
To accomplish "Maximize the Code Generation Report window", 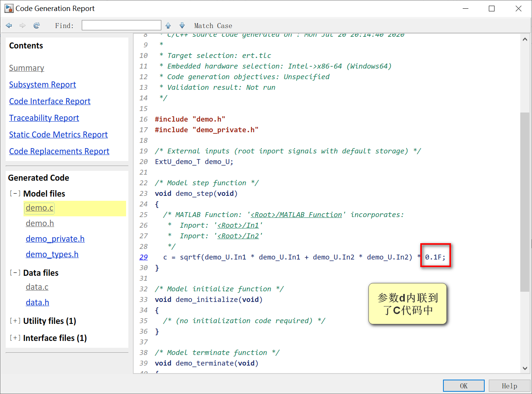I will [492, 8].
